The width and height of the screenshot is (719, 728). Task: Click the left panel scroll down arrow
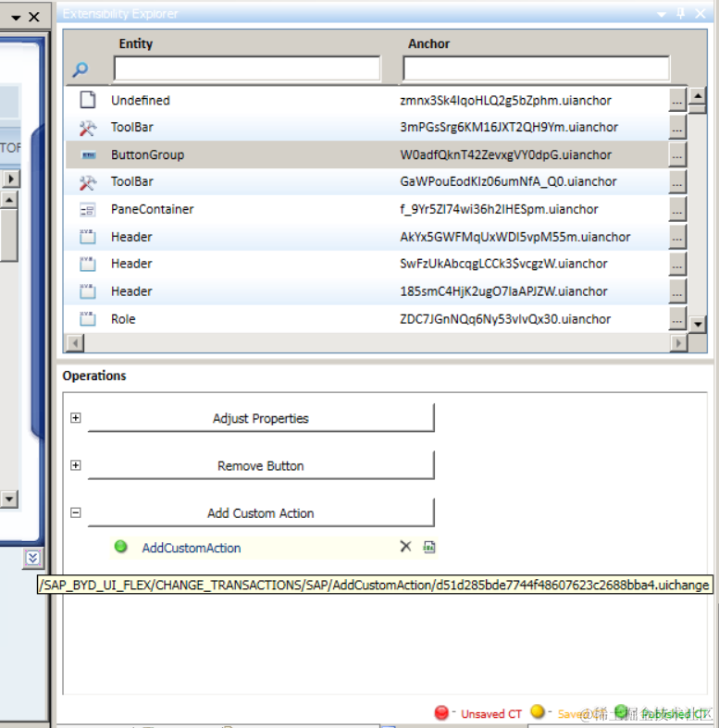[9, 500]
